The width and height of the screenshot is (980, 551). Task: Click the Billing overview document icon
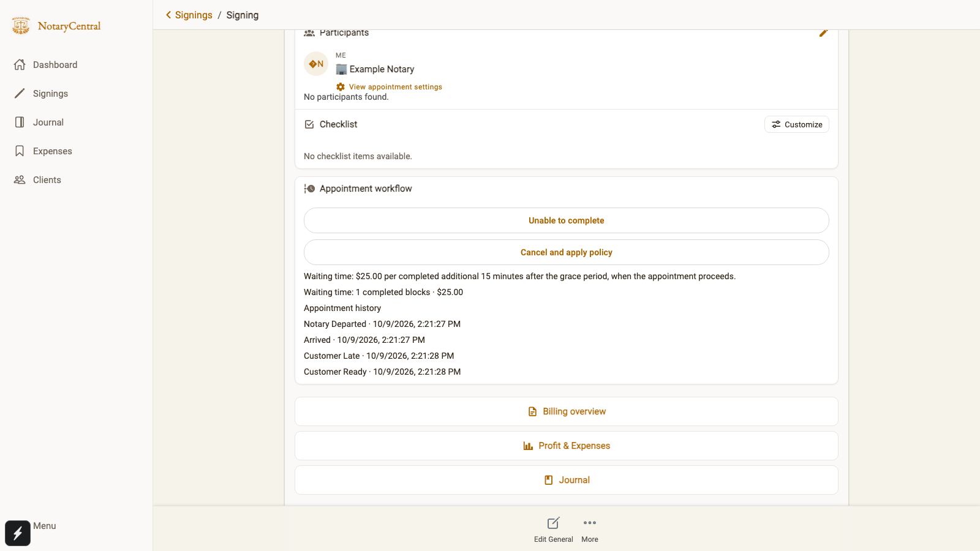pyautogui.click(x=532, y=411)
